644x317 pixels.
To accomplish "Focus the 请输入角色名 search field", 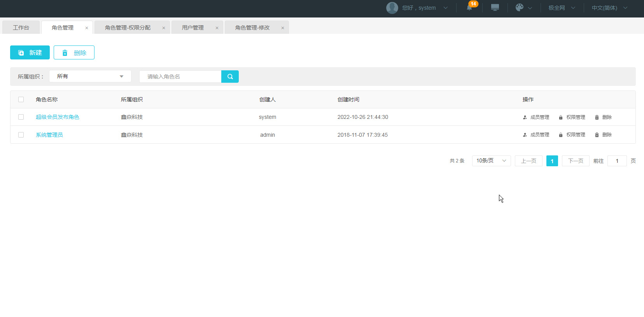I will click(180, 77).
